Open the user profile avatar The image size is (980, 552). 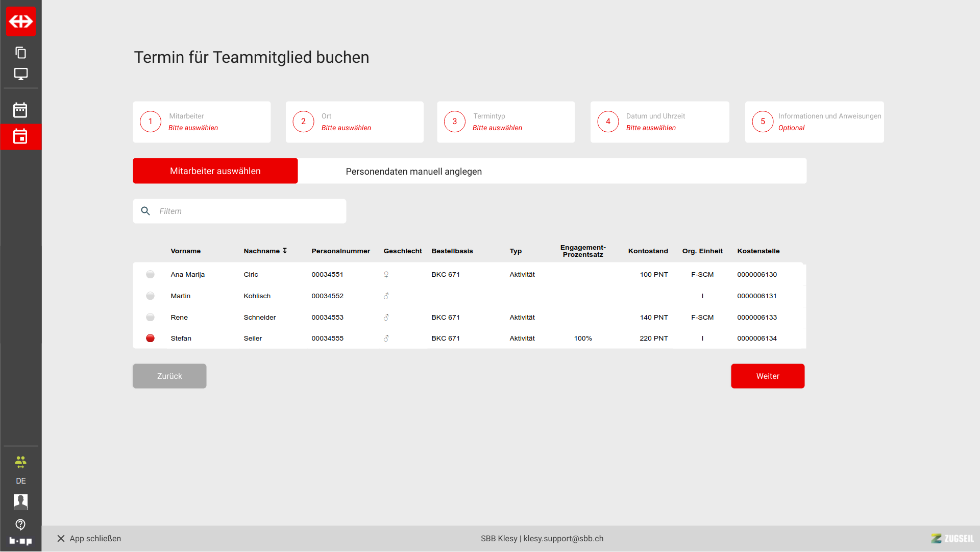pyautogui.click(x=20, y=502)
